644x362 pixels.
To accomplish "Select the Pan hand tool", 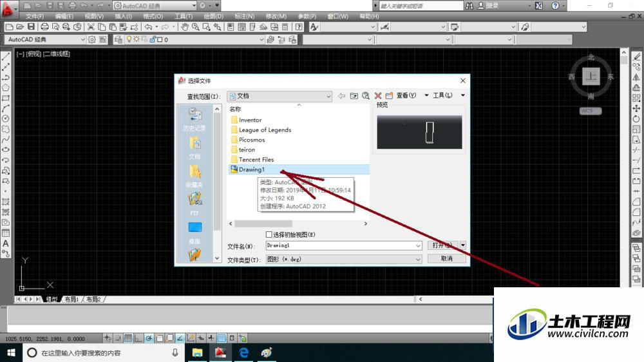I will (x=185, y=27).
